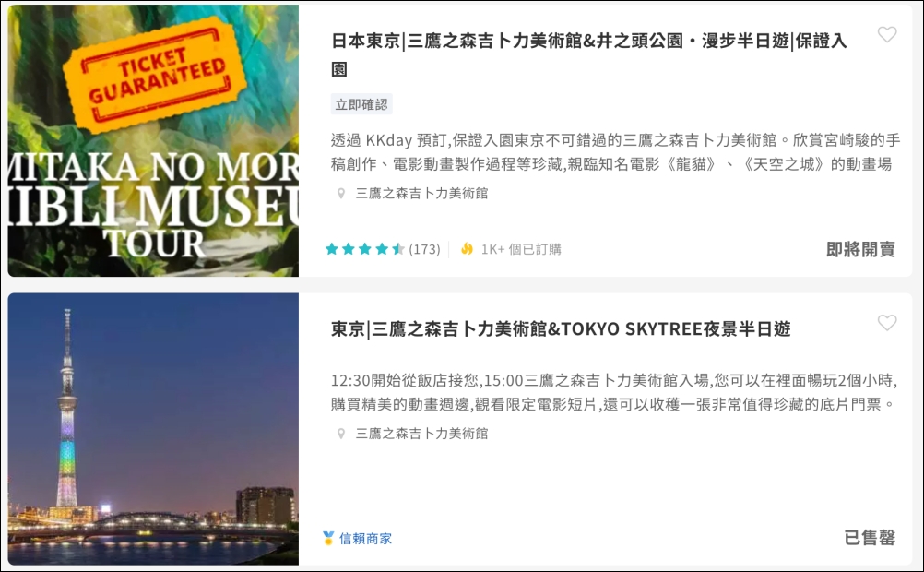
Task: Click the 信賴商家 label
Action: click(x=365, y=539)
